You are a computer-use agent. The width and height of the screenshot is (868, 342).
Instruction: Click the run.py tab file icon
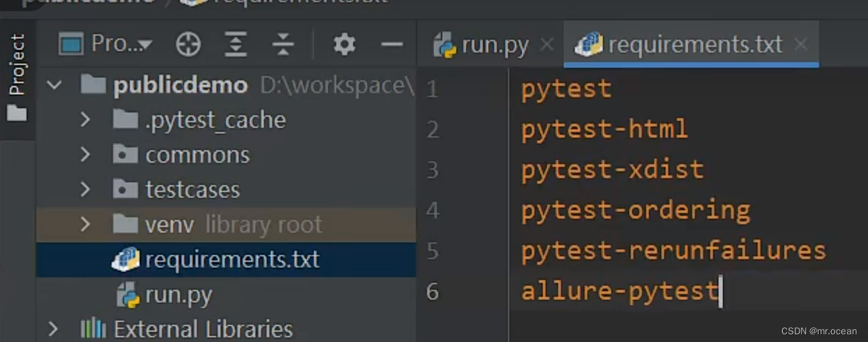445,45
